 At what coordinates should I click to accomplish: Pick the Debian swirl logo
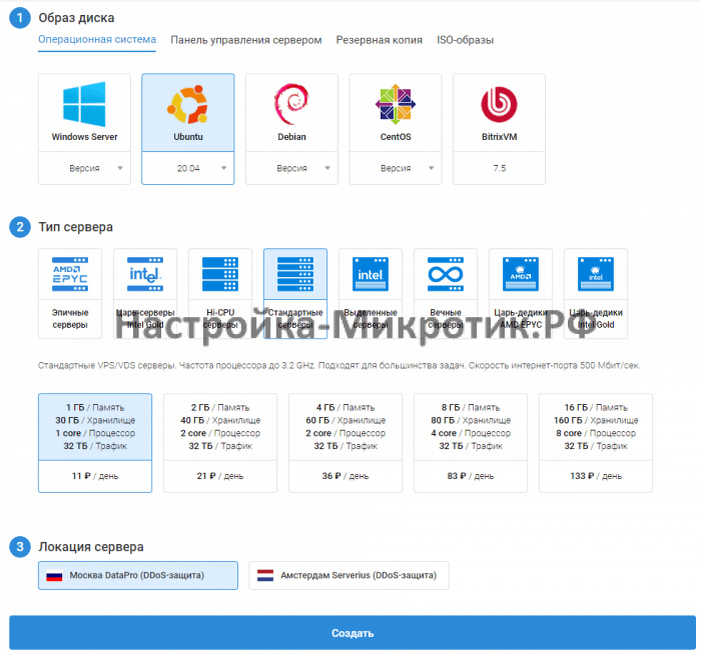(291, 104)
